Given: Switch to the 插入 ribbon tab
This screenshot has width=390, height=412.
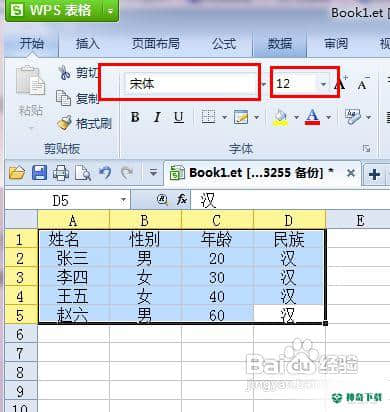Looking at the screenshot, I should pyautogui.click(x=88, y=43).
